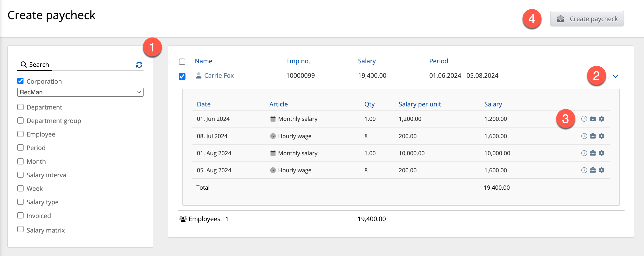Image resolution: width=644 pixels, height=256 pixels.
Task: Click briefcase icon on 08. Jul 2024 row
Action: (593, 136)
